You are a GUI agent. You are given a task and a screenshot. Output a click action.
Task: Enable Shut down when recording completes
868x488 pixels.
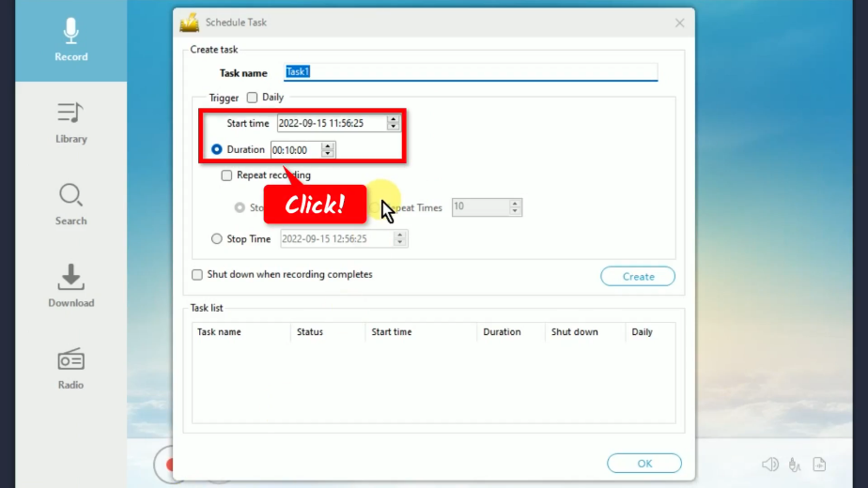pyautogui.click(x=197, y=274)
